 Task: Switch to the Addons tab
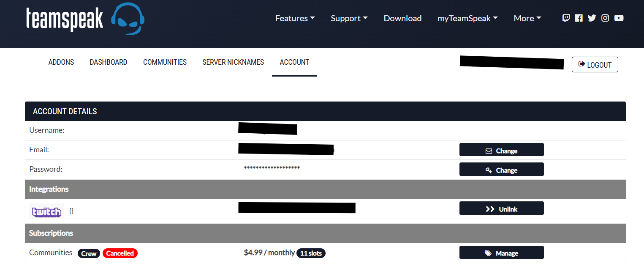pyautogui.click(x=61, y=62)
